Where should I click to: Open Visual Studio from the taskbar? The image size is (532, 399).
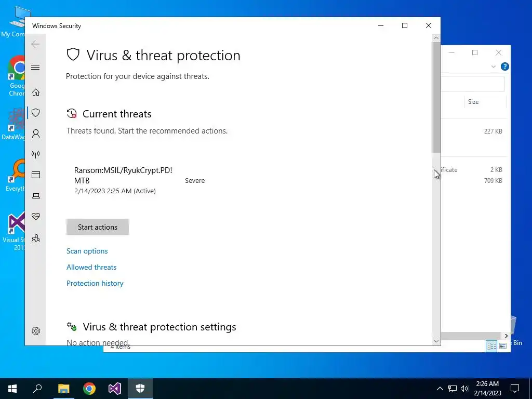115,389
